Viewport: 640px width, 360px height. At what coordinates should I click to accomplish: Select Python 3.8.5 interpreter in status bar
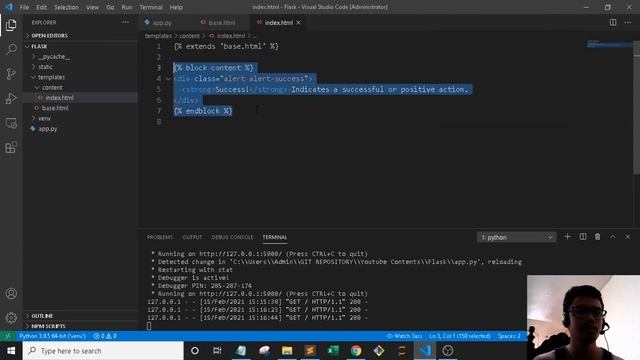tap(53, 336)
